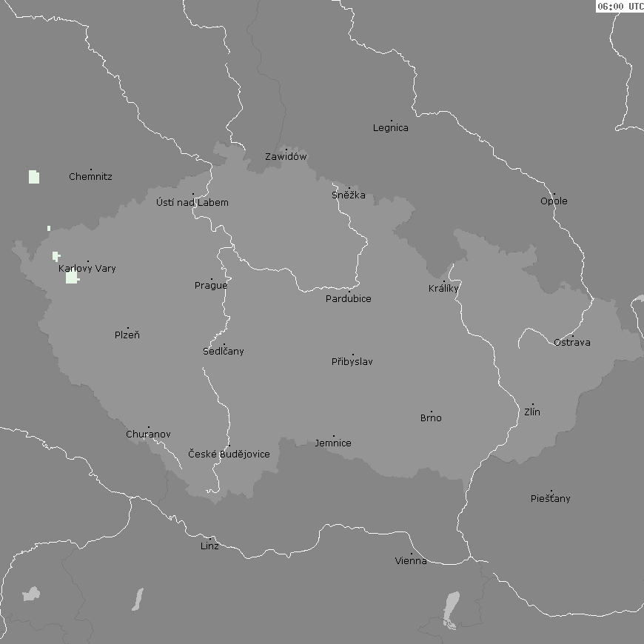Click the Sněžka mountain label
This screenshot has height=644, width=644.
[x=349, y=195]
